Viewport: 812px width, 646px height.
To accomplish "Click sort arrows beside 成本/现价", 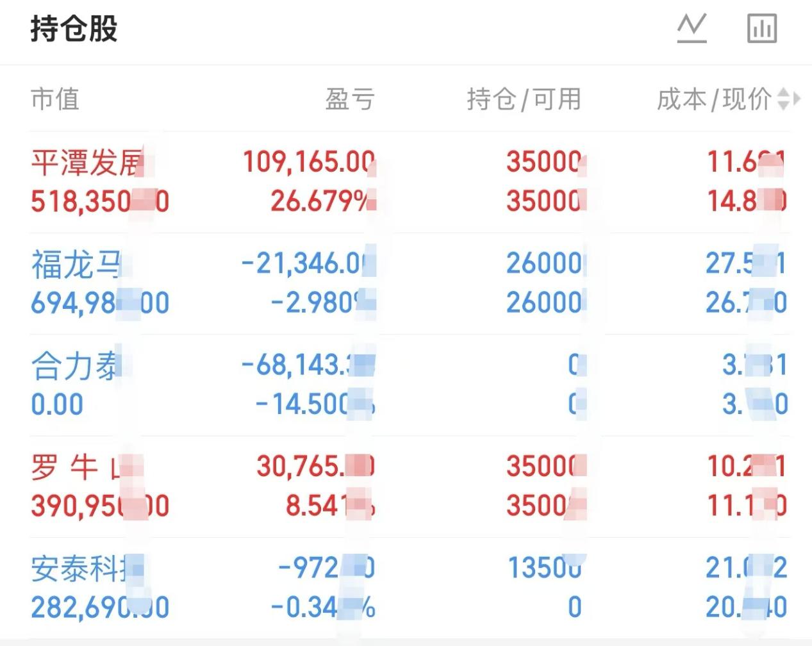I will (783, 99).
